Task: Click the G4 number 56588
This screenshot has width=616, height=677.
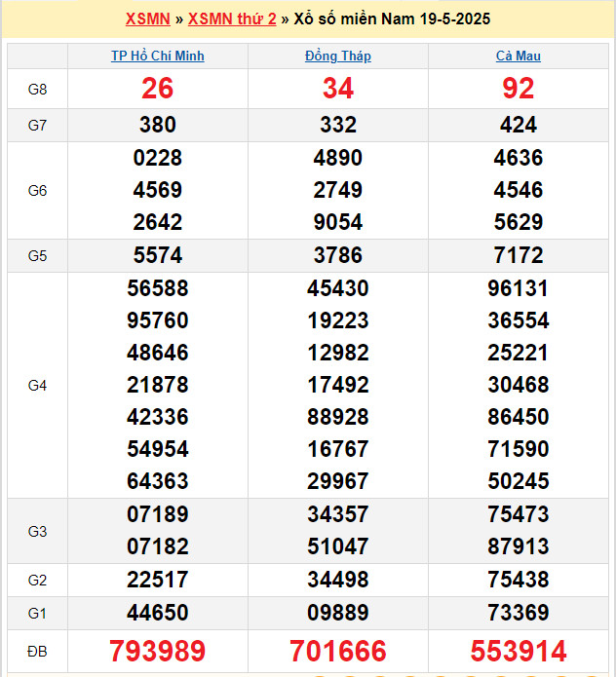Action: 158,288
